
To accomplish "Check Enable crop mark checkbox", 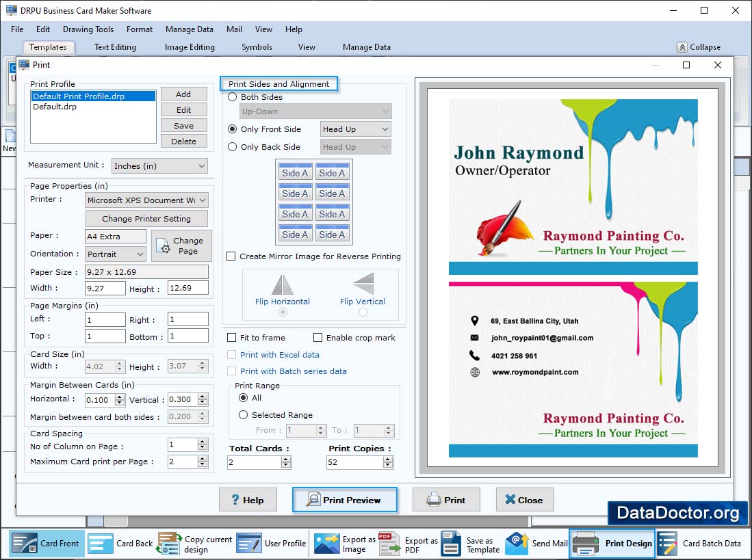I will click(x=317, y=338).
